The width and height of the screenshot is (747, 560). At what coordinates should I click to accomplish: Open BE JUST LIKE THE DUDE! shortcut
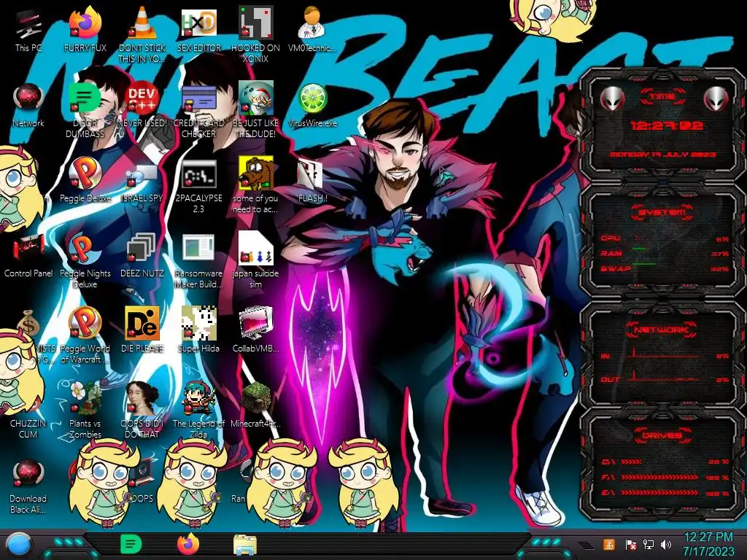click(256, 110)
